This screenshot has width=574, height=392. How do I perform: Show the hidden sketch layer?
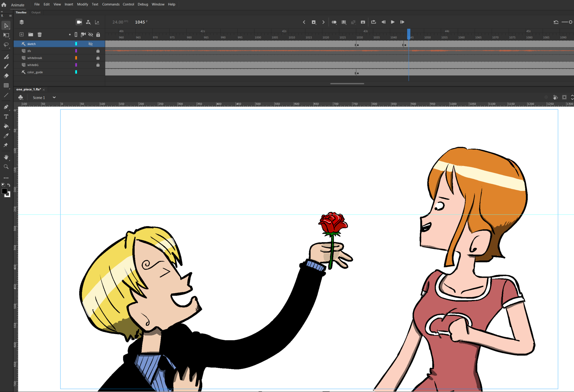point(90,44)
